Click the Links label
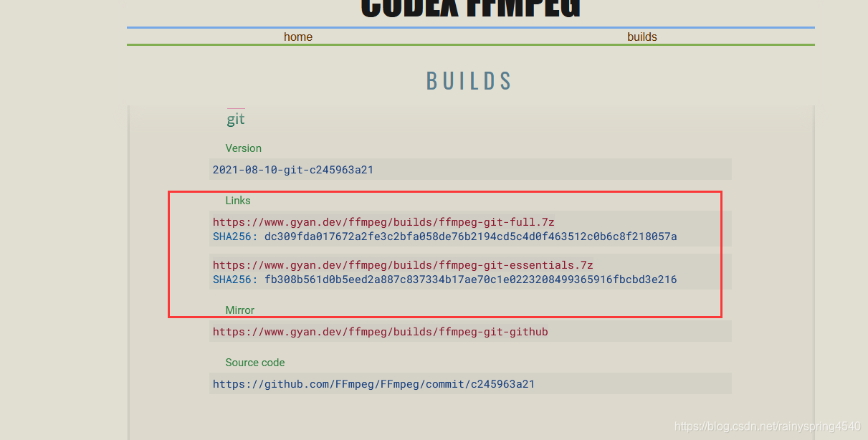Viewport: 868px width, 440px height. tap(238, 201)
